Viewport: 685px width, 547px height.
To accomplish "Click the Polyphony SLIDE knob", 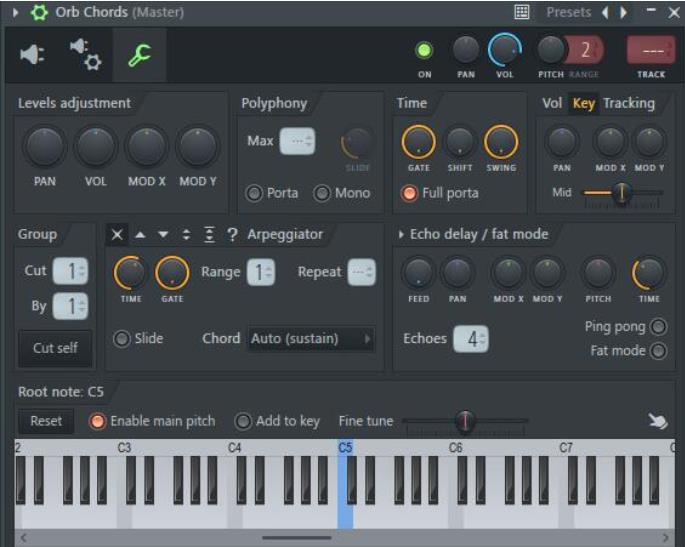I will (x=356, y=143).
